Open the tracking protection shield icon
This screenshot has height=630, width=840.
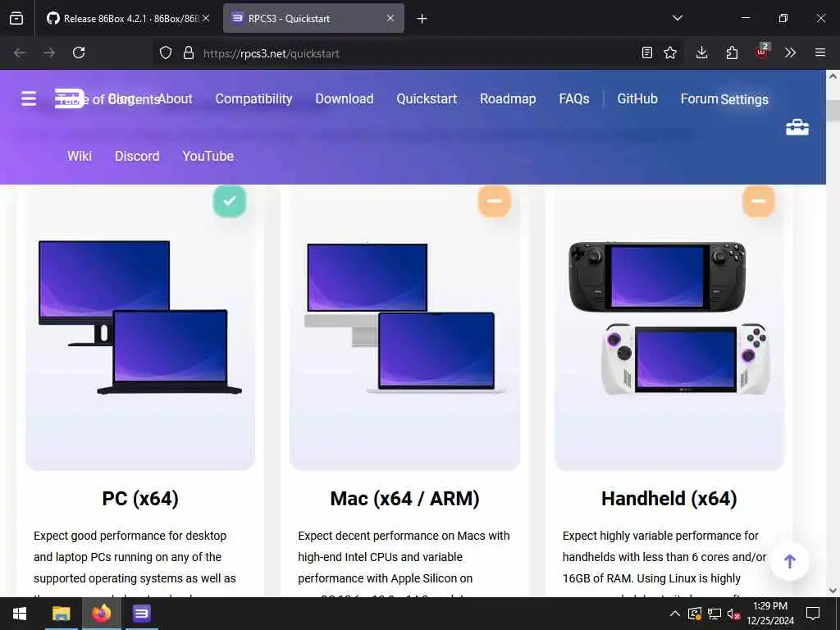pyautogui.click(x=166, y=53)
